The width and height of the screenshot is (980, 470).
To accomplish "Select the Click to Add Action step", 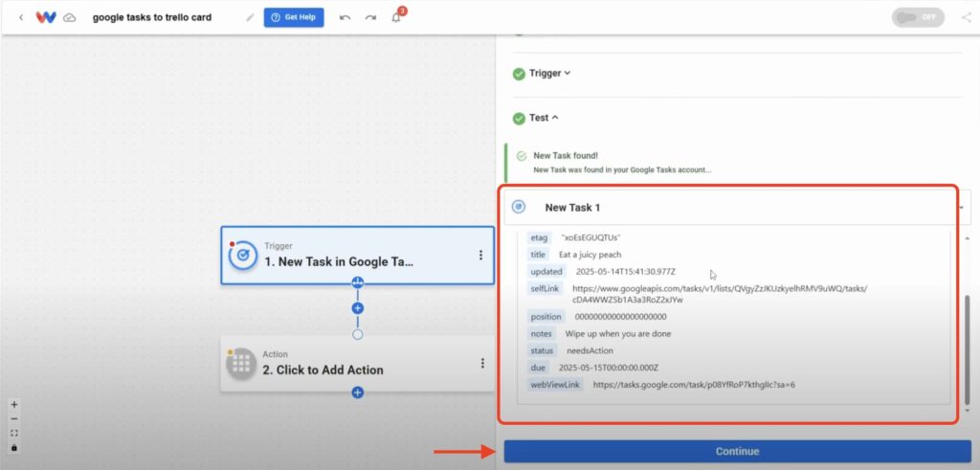I will coord(357,363).
